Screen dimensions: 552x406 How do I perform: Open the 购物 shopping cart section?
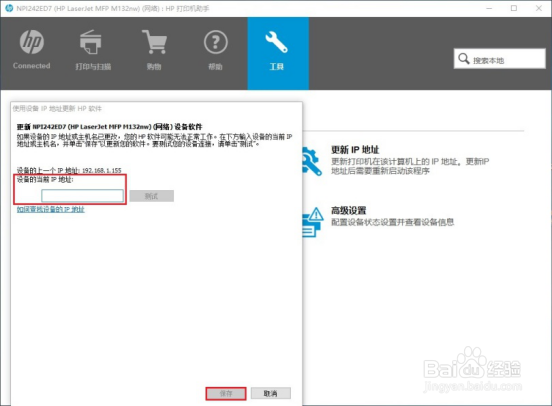[154, 50]
